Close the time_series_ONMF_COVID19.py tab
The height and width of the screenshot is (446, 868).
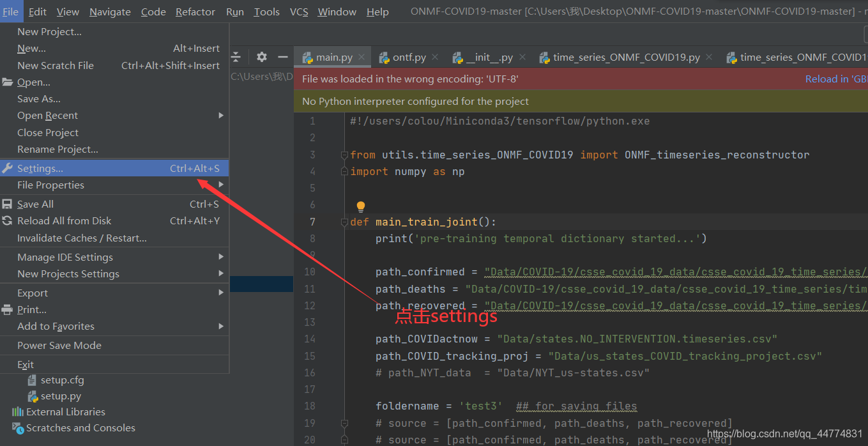pyautogui.click(x=710, y=58)
